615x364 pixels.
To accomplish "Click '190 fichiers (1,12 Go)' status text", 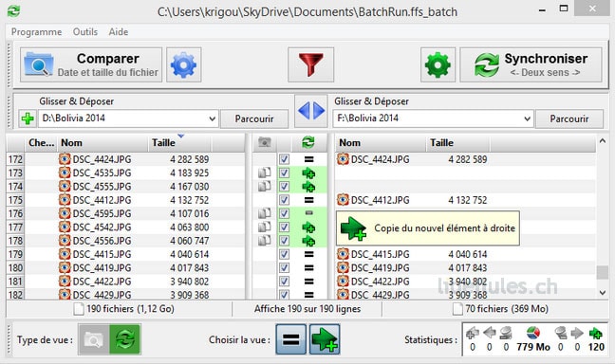I will click(x=130, y=309).
